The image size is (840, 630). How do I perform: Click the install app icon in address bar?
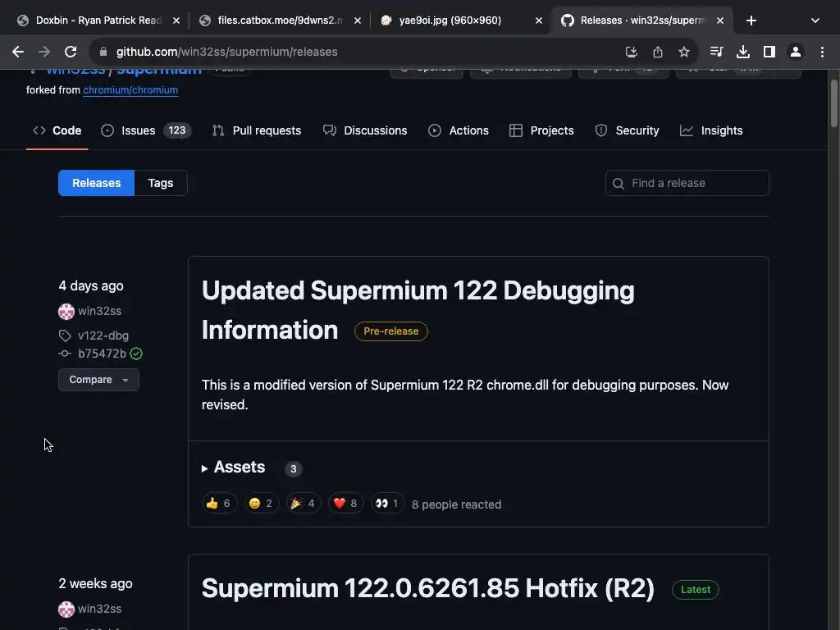[631, 52]
